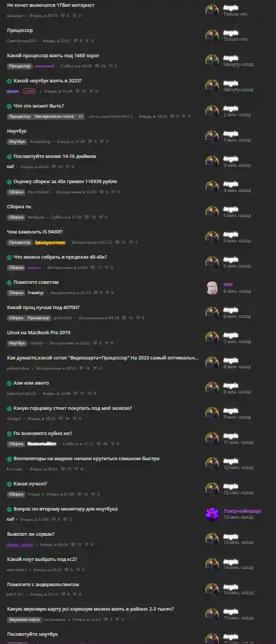Click green status icon beside "Али или авито"
Image resolution: width=276 pixels, height=644 pixels.
click(10, 383)
